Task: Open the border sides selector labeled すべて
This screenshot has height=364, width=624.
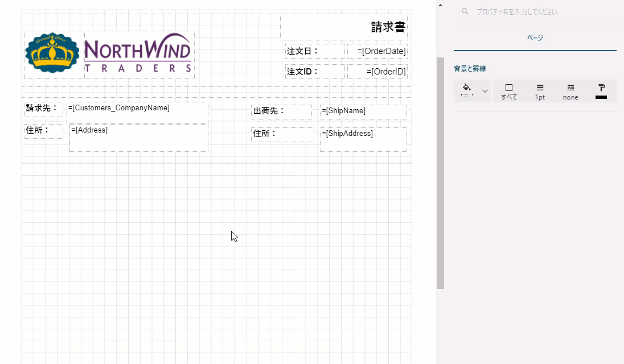Action: pos(509,92)
